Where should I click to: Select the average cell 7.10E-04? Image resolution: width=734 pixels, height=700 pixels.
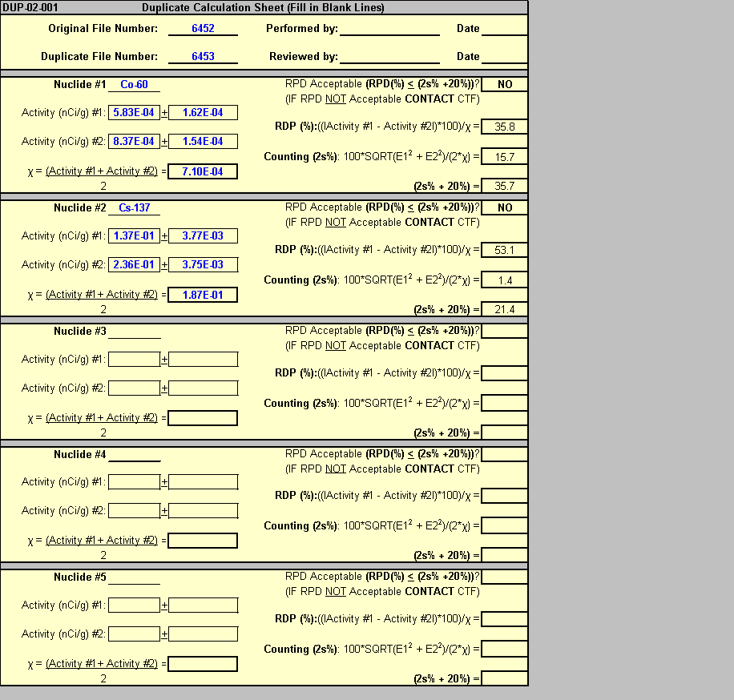click(203, 171)
